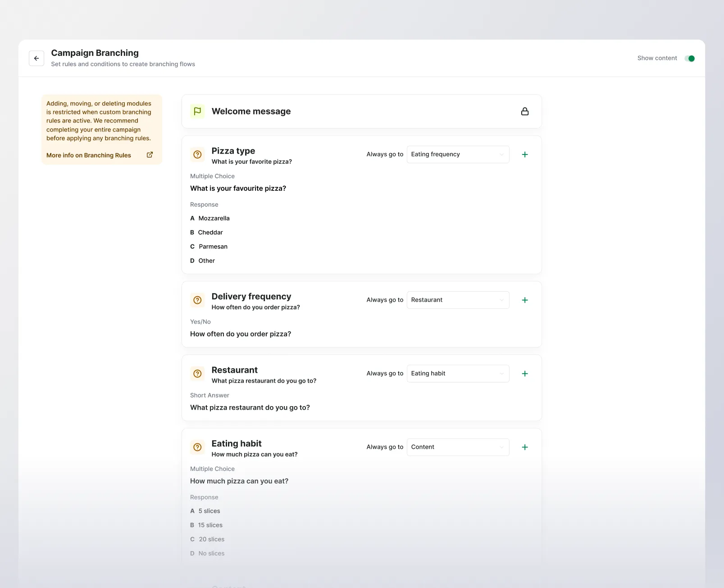Click the Restaurant module heading
The height and width of the screenshot is (588, 724).
click(x=235, y=370)
